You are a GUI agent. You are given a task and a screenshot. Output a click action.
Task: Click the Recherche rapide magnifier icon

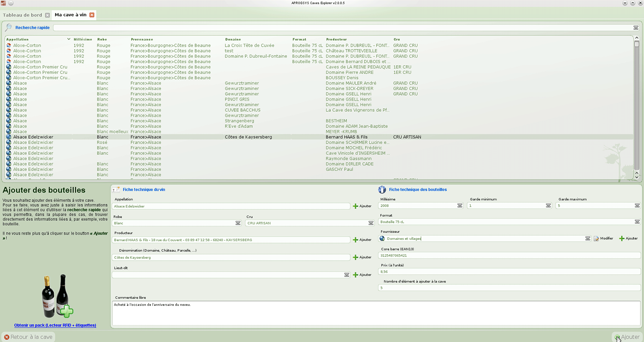(x=8, y=28)
